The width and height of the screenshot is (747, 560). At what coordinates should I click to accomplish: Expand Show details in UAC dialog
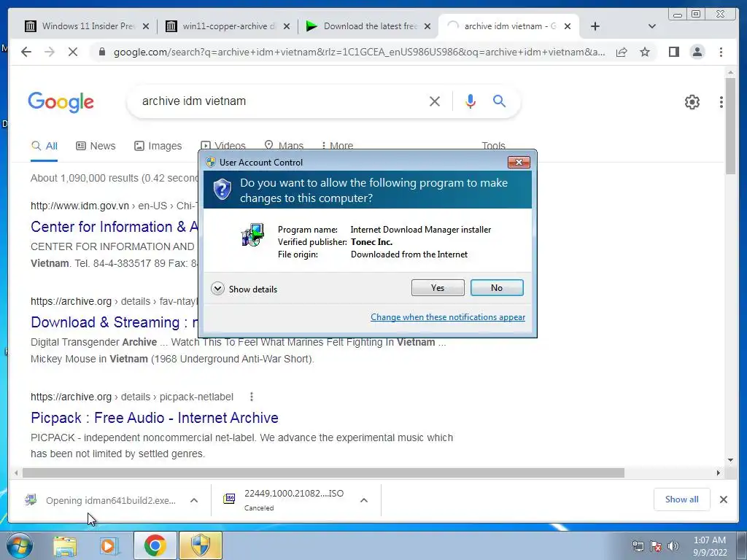[x=244, y=289]
